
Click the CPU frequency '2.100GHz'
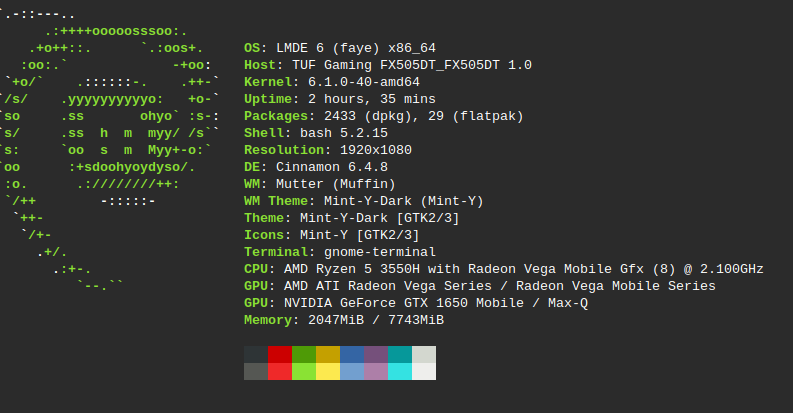point(732,269)
